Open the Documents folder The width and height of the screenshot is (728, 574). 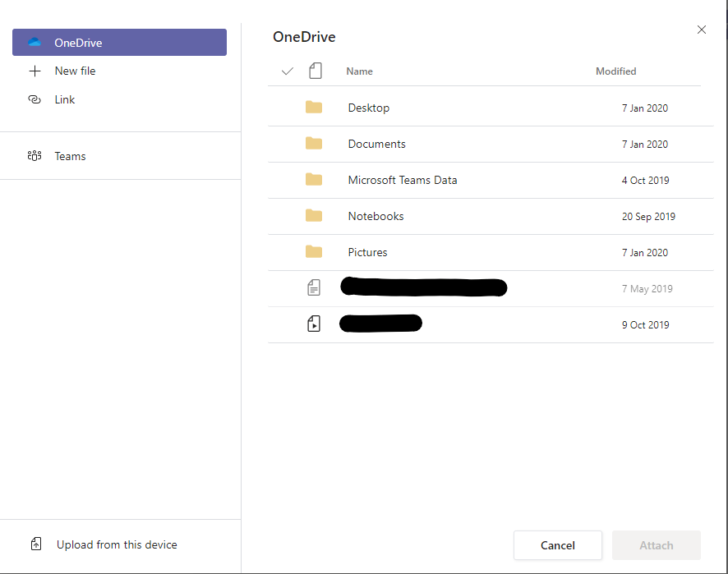[x=376, y=144]
